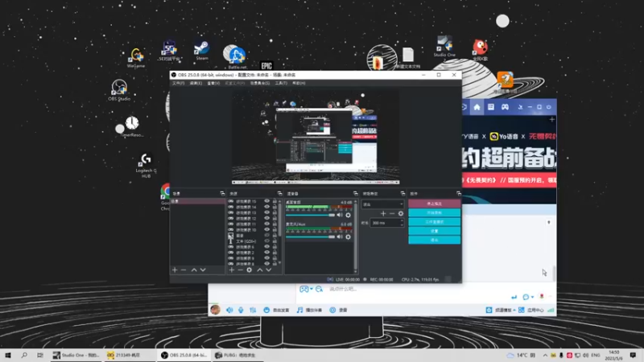Image resolution: width=644 pixels, height=362 pixels.
Task: Pop out the Scenes dock with its float icon
Action: click(x=222, y=193)
